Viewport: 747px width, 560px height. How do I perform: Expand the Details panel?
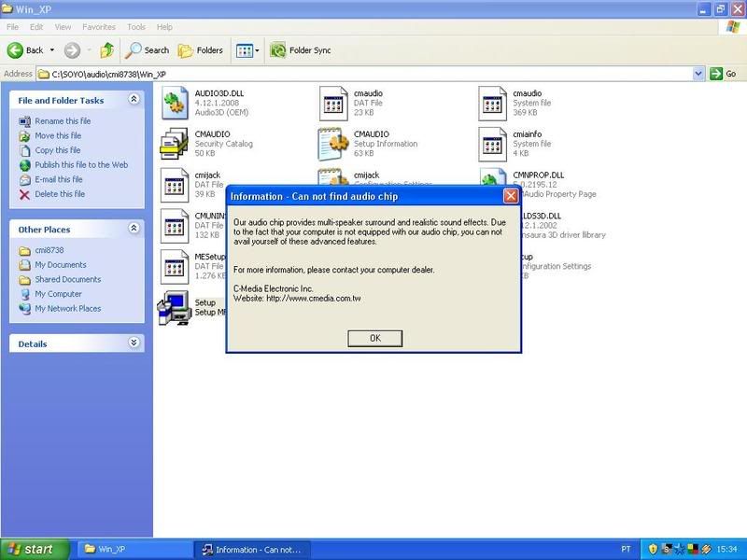(134, 343)
